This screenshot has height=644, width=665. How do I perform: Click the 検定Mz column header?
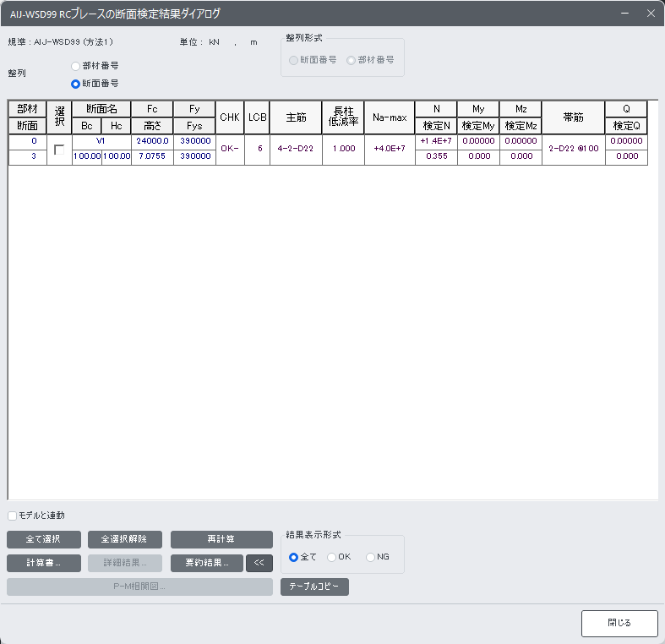[x=521, y=126]
